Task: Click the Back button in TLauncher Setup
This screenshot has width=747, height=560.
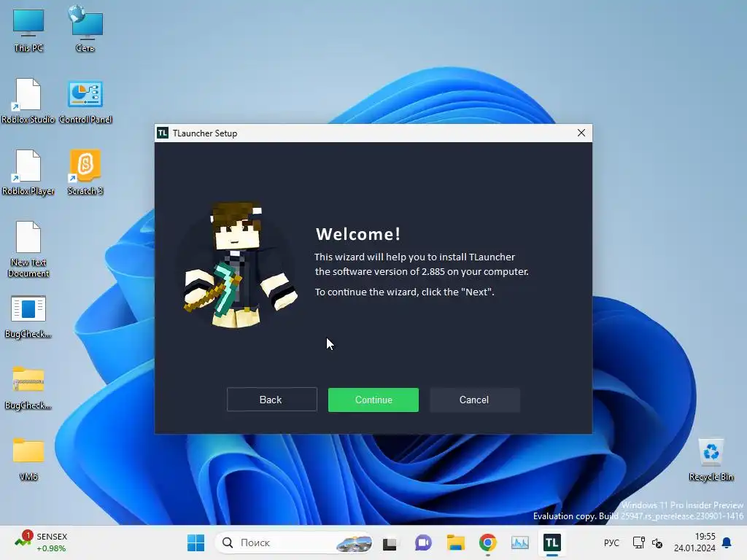Action: 271,400
